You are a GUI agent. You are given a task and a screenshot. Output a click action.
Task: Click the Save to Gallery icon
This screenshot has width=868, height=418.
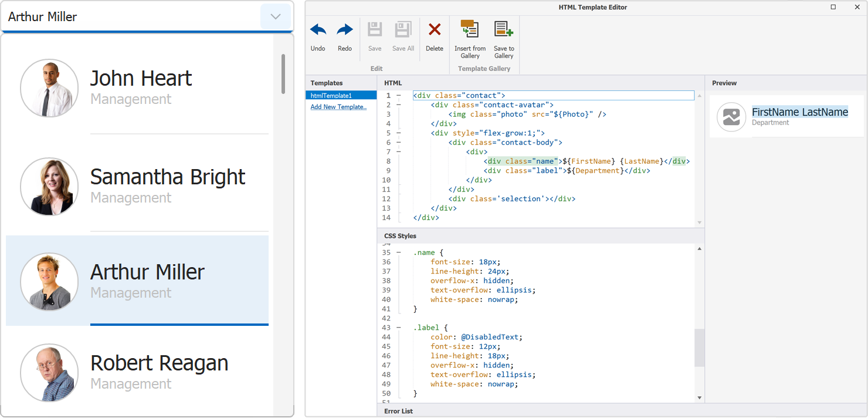point(503,31)
